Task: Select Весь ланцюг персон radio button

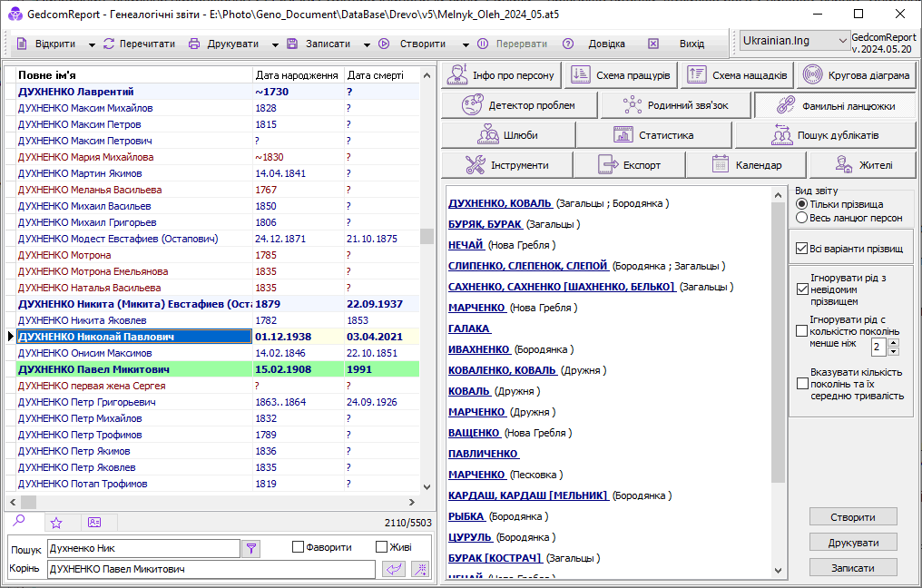Action: pyautogui.click(x=801, y=218)
